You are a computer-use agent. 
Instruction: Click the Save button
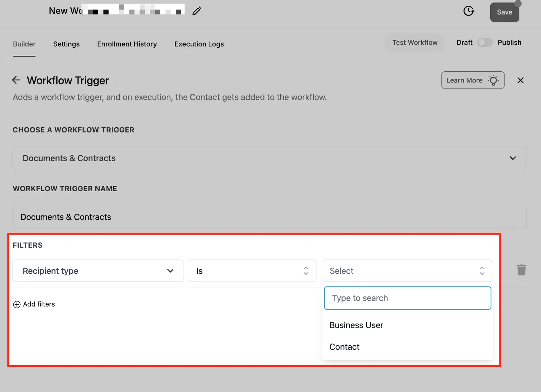tap(504, 12)
